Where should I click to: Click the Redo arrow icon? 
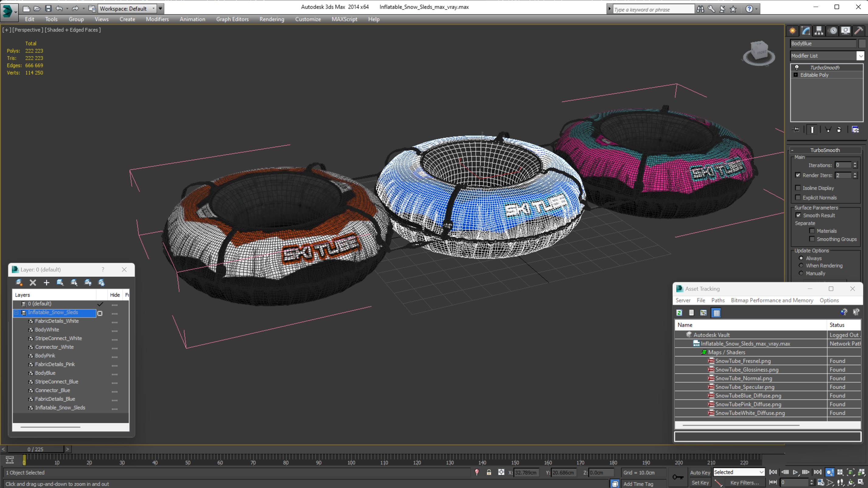pos(75,9)
